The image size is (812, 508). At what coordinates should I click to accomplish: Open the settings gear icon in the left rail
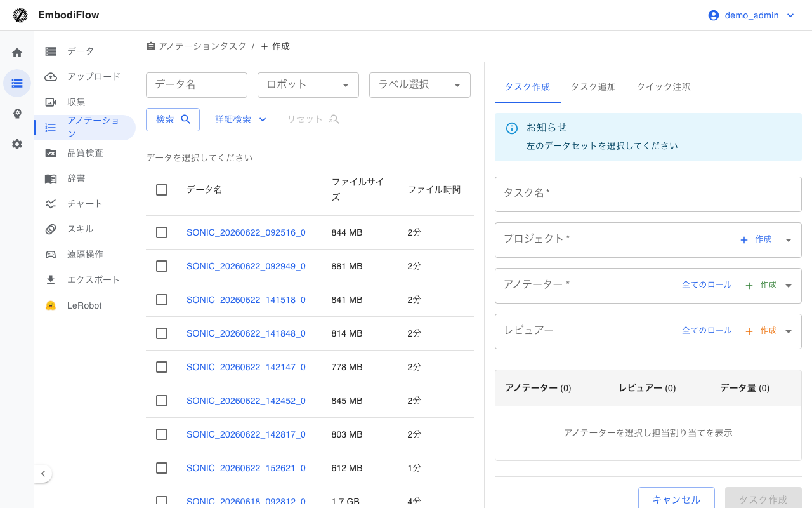click(17, 144)
